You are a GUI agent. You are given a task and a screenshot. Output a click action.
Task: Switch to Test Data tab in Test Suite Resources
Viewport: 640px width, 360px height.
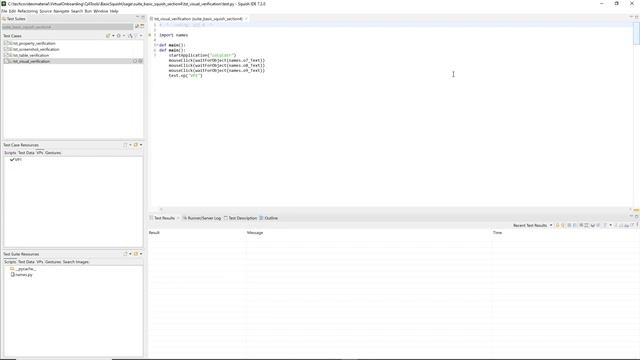[x=26, y=262]
